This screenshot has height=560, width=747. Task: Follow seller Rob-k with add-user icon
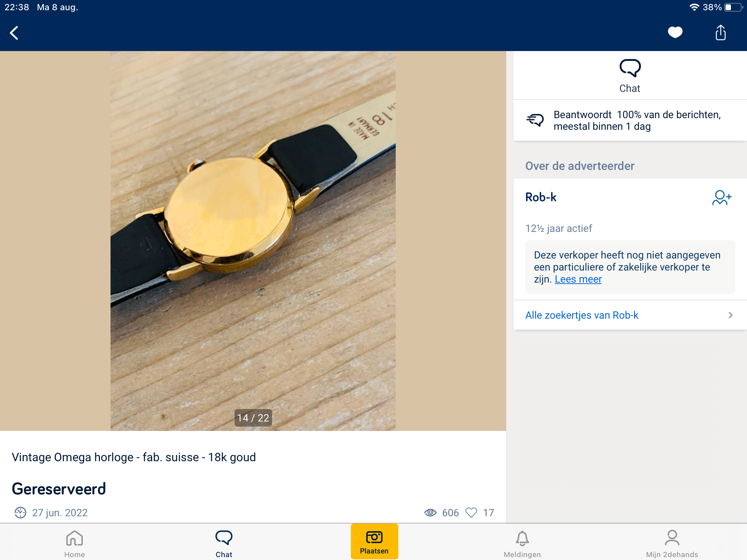click(722, 198)
